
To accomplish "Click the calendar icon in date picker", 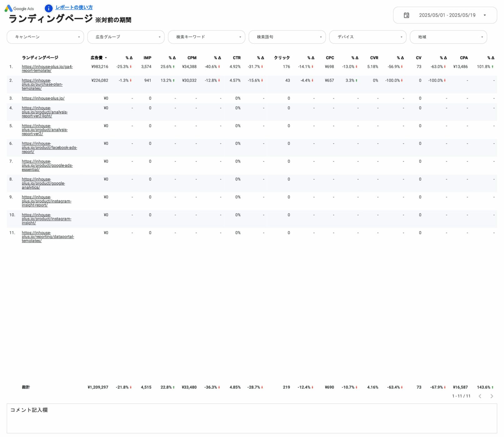I will click(x=406, y=15).
